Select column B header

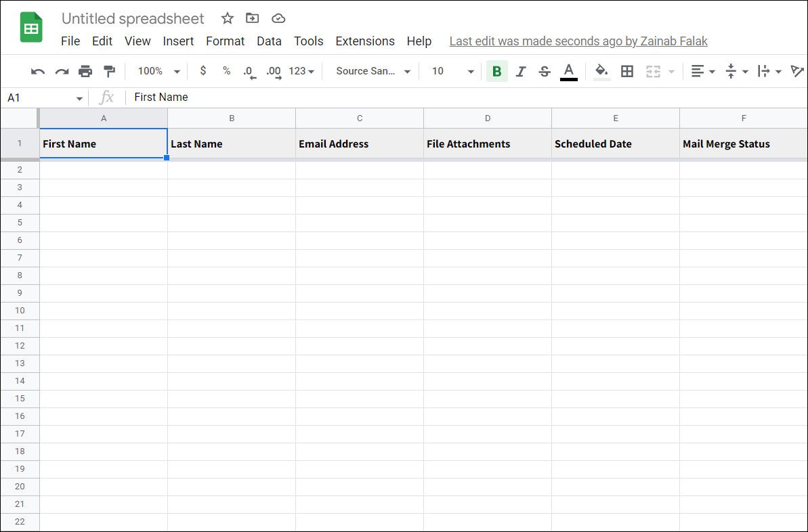point(232,118)
